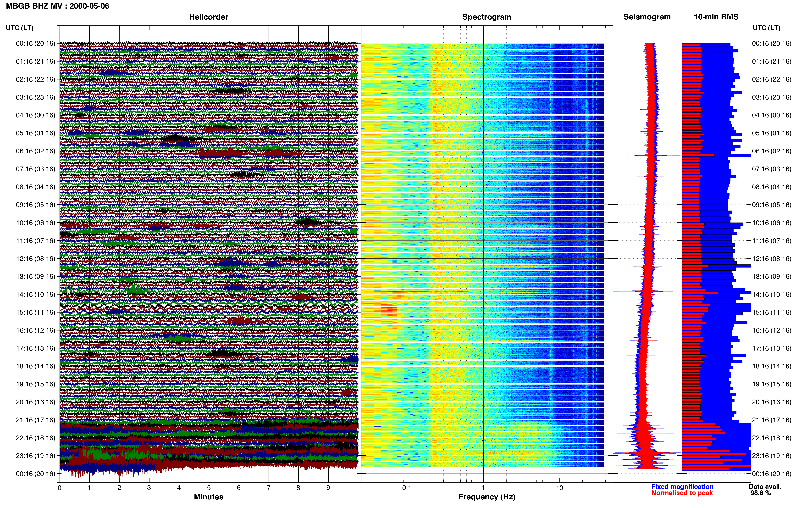
Task: Click the left time label 15:16 (11:16)
Action: coord(36,313)
